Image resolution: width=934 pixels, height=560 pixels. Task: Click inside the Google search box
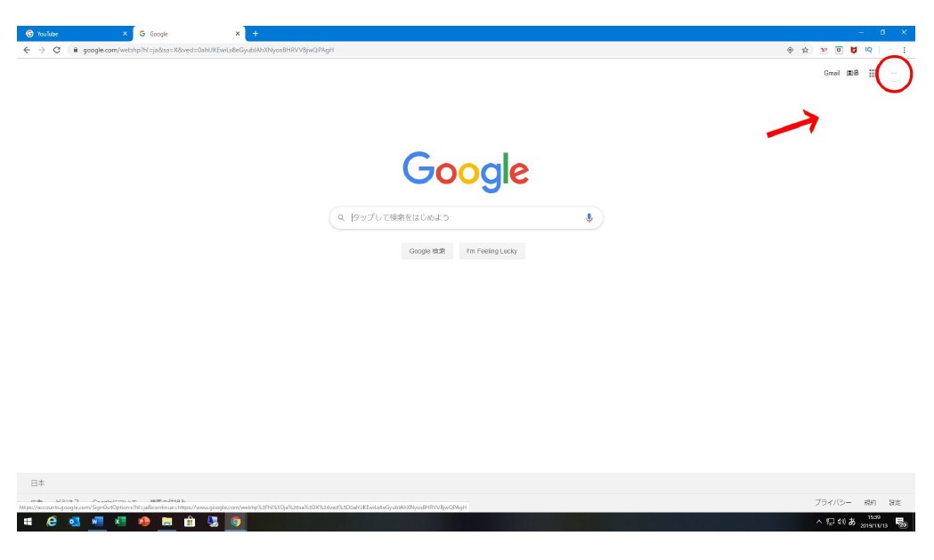(x=463, y=218)
